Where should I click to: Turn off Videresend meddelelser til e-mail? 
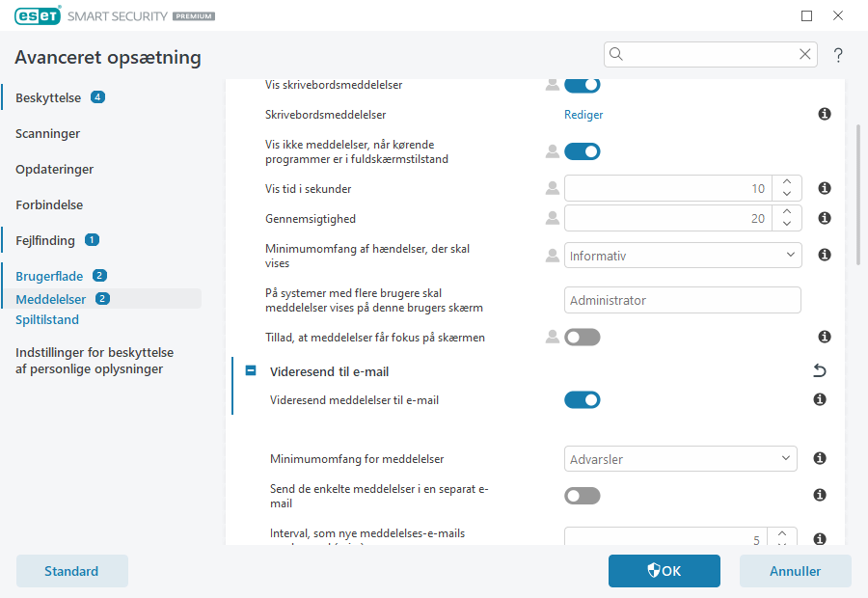583,399
